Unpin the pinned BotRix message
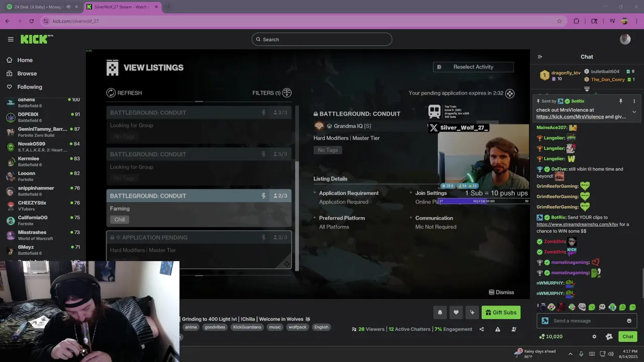The width and height of the screenshot is (644, 362). (x=620, y=101)
